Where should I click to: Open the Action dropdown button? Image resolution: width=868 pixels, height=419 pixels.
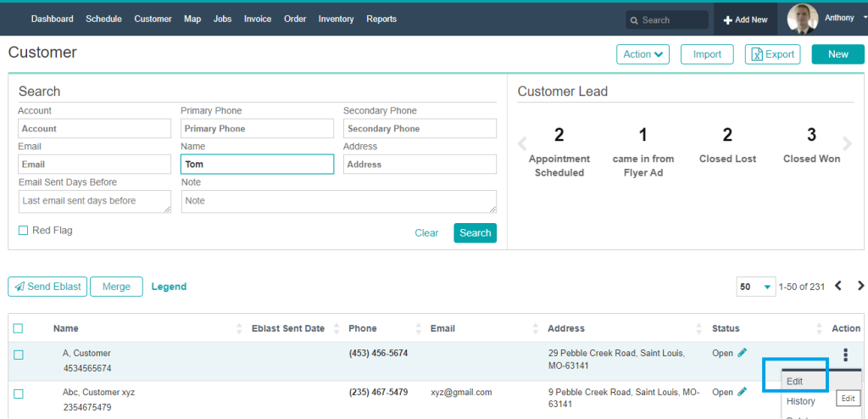click(x=643, y=54)
